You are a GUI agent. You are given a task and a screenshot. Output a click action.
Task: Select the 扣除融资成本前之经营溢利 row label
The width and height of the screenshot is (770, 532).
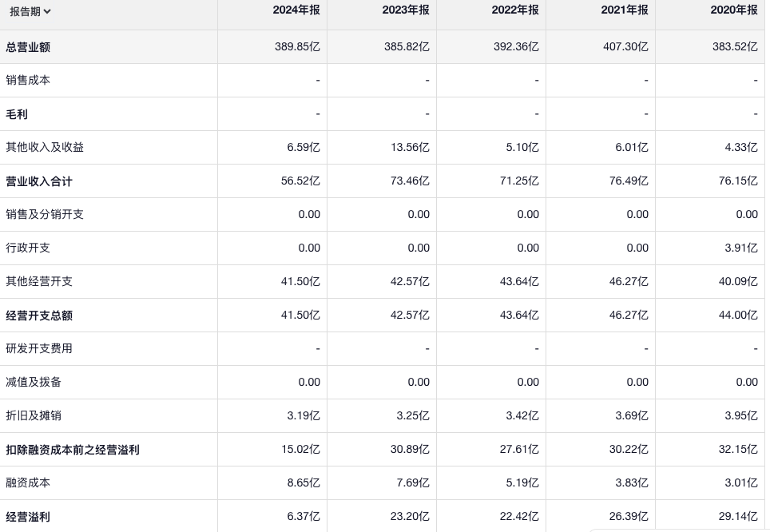click(73, 450)
